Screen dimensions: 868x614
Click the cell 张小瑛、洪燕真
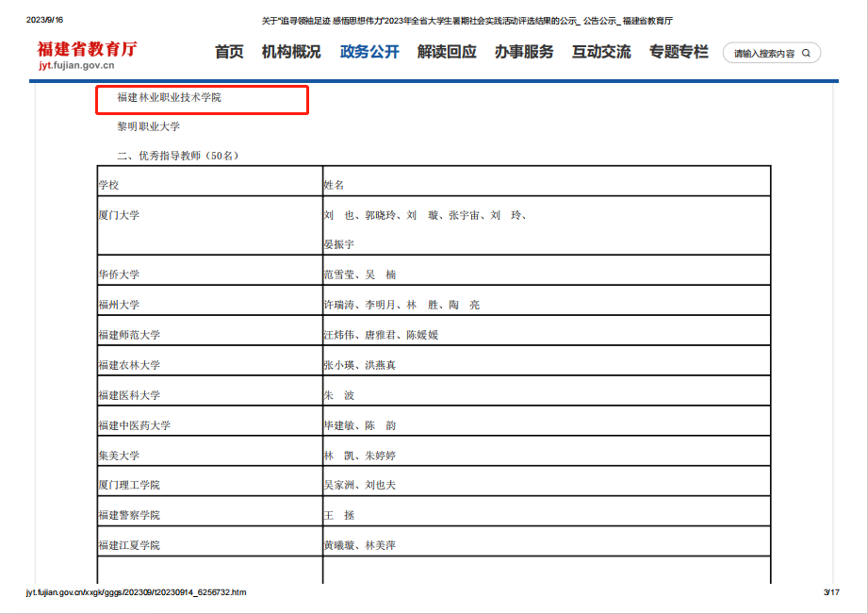[x=547, y=360]
